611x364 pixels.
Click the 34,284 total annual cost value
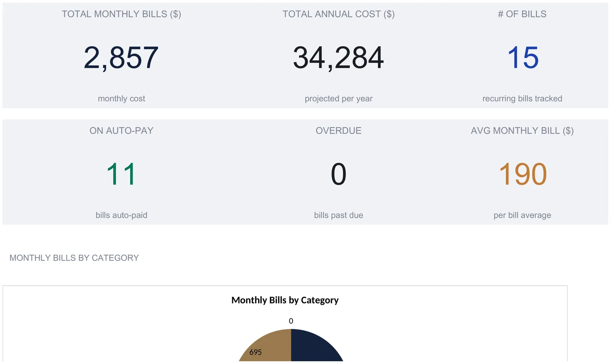tap(338, 58)
